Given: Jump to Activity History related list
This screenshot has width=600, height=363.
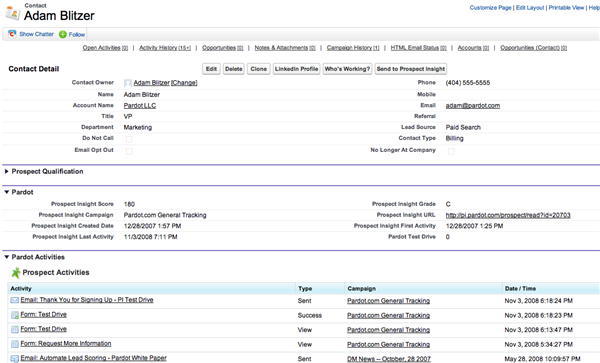Looking at the screenshot, I should [x=165, y=48].
